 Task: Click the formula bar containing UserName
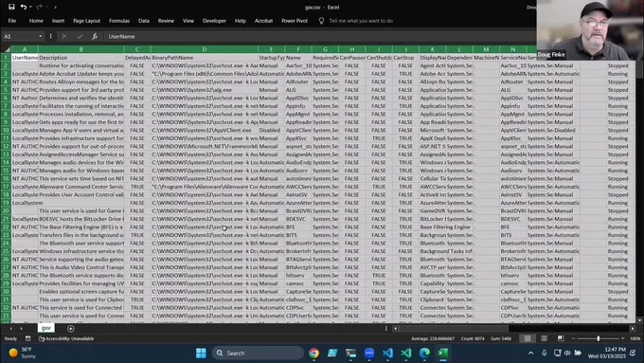(320, 36)
